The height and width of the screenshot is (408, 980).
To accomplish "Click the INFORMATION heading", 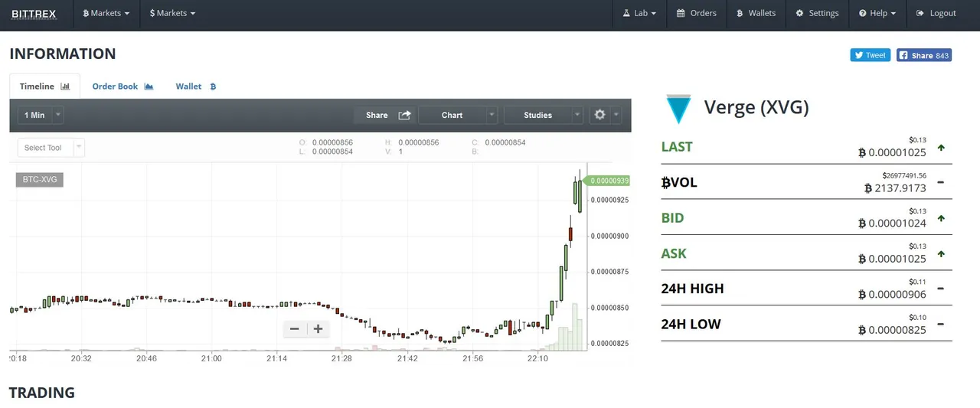I will 63,54.
